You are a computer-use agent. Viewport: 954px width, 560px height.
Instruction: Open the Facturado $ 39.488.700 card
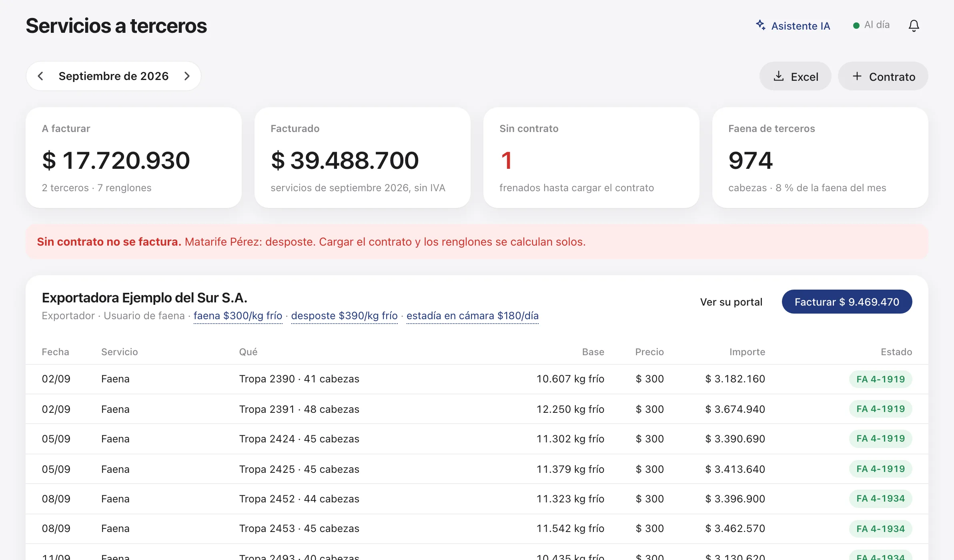point(363,158)
